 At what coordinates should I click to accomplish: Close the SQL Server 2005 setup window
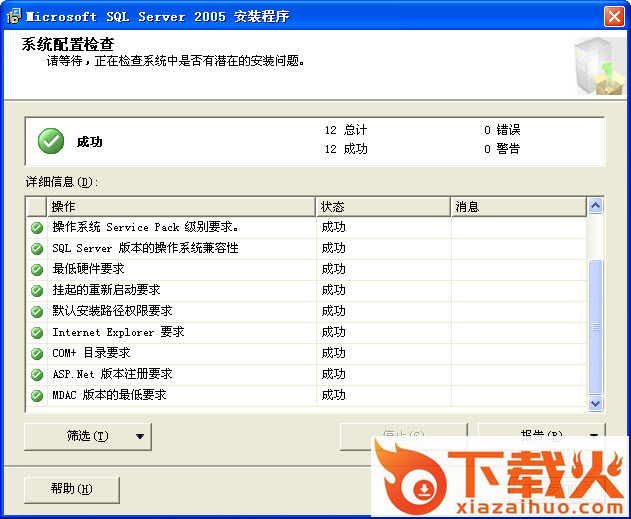tap(614, 16)
